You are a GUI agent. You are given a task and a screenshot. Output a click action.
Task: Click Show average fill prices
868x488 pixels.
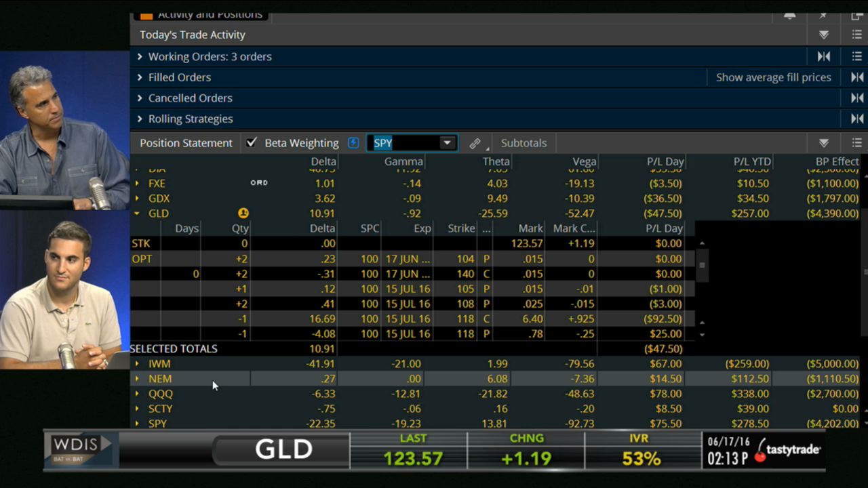click(x=774, y=77)
